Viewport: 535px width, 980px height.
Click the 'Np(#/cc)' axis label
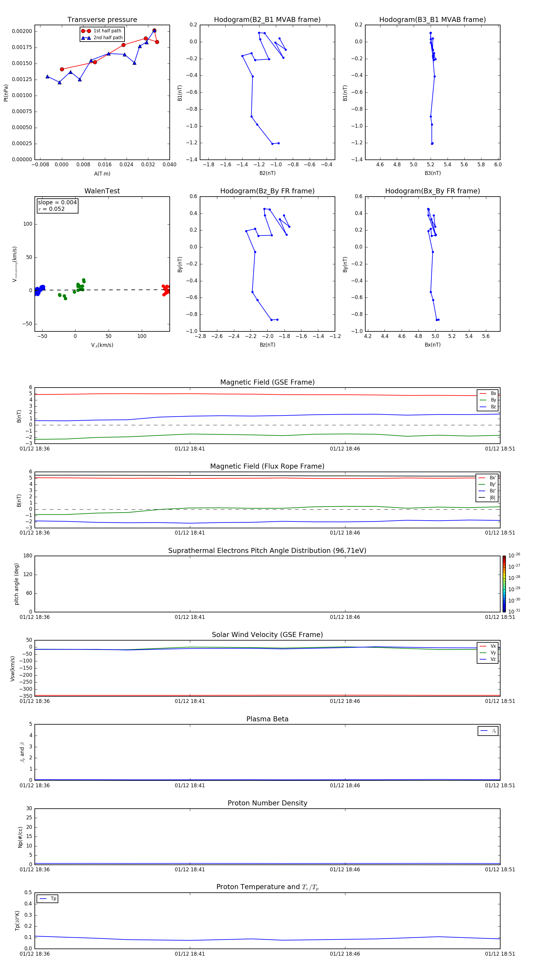pyautogui.click(x=20, y=837)
